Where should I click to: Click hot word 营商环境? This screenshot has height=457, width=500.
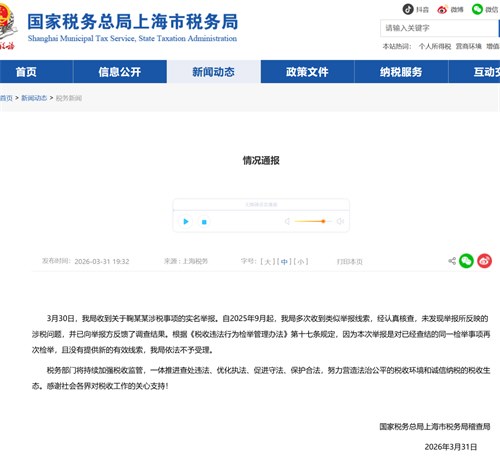pos(468,46)
